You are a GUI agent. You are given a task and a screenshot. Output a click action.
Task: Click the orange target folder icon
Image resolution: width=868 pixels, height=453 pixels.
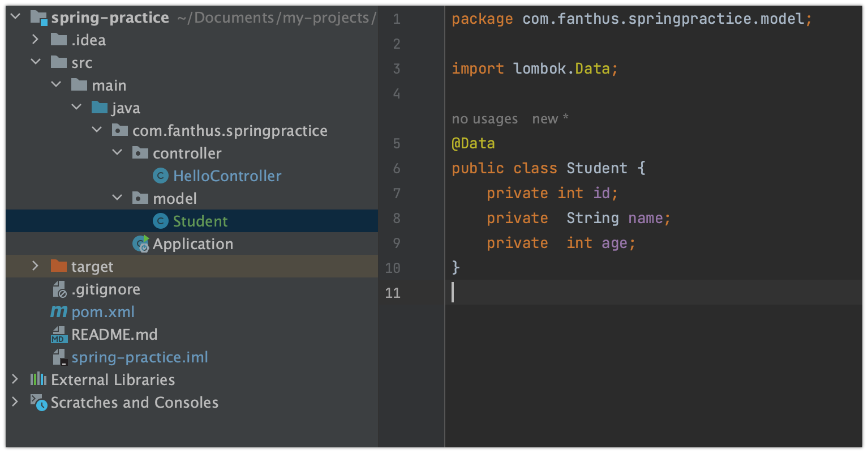tap(59, 267)
